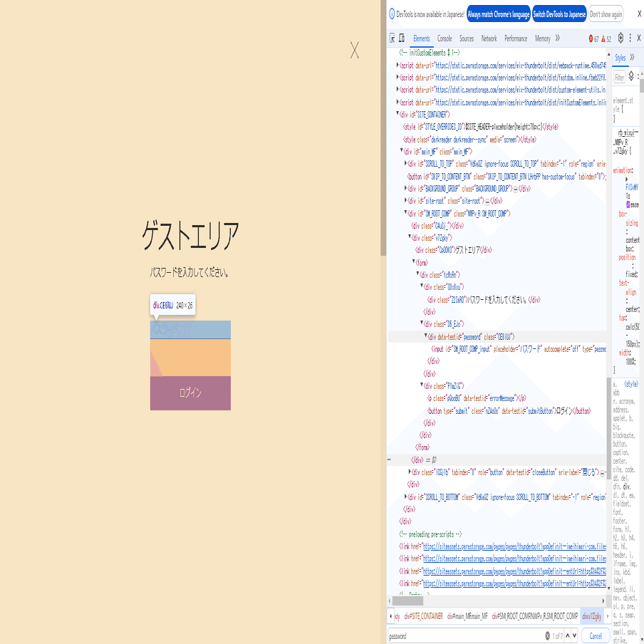Dismiss the Japanese language infobar
This screenshot has width=644, height=644.
click(x=639, y=14)
